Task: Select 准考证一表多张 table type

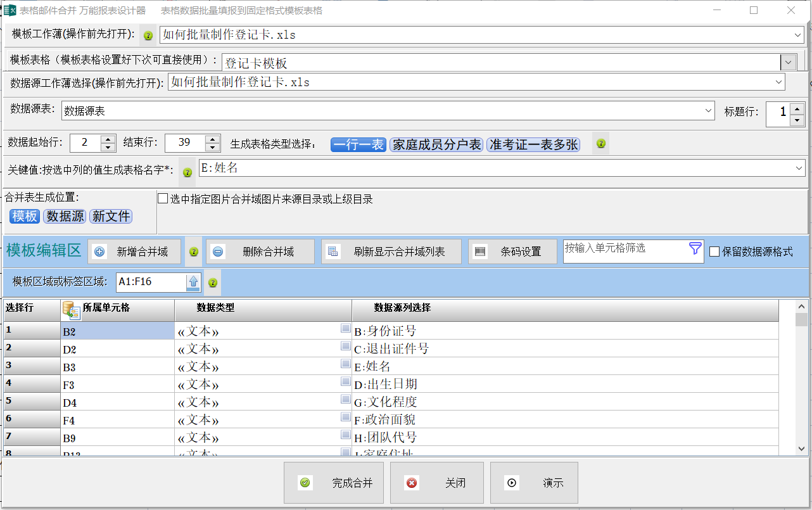Action: [533, 144]
